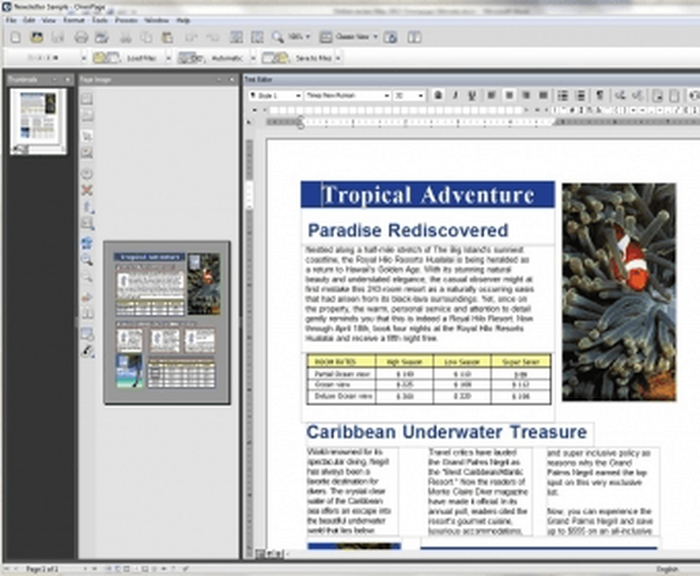Click the Save to Files icon

point(275,58)
